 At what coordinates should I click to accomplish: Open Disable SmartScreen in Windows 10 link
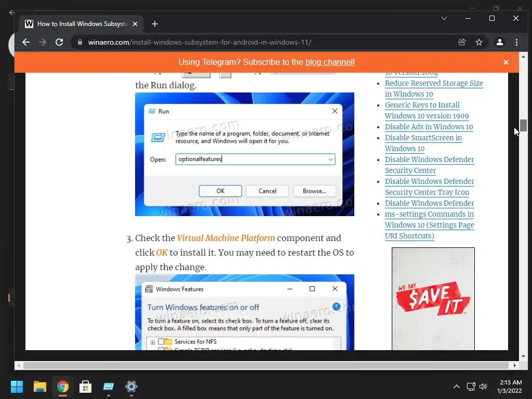click(423, 143)
